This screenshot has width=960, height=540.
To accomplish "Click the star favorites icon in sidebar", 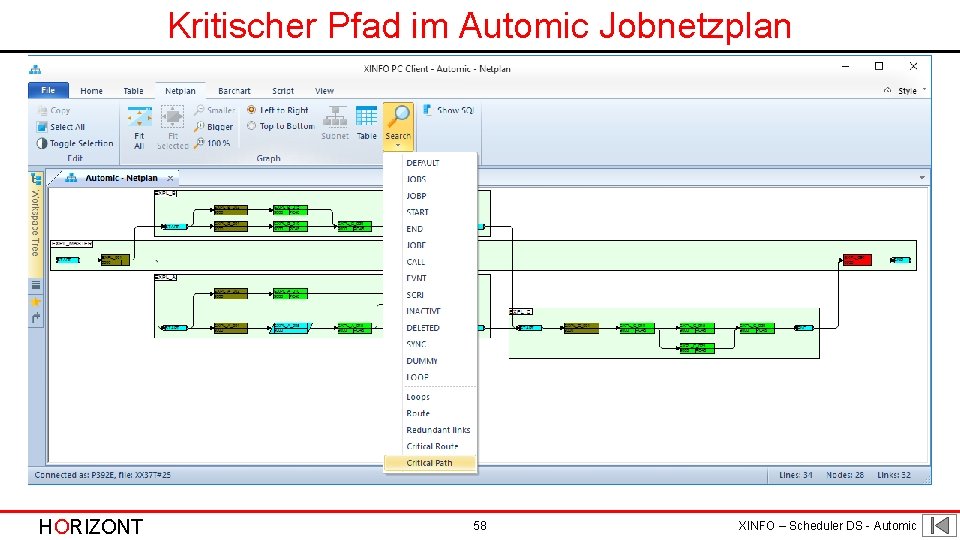I will coord(36,301).
